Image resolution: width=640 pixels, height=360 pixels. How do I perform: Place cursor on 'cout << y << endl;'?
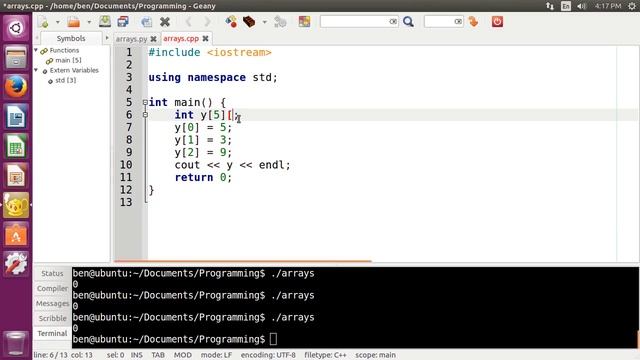233,165
